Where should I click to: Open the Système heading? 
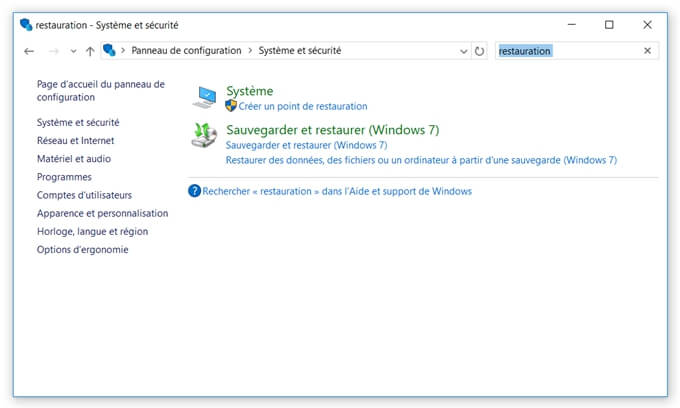point(250,91)
